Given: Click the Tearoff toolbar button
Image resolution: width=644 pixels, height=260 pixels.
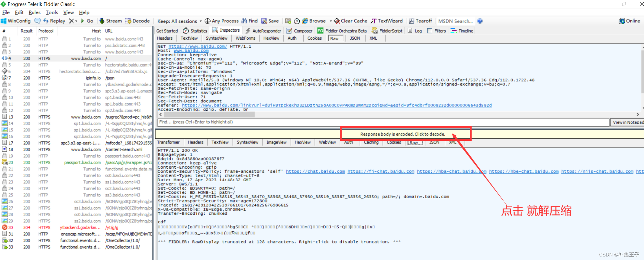Looking at the screenshot, I should pyautogui.click(x=420, y=21).
